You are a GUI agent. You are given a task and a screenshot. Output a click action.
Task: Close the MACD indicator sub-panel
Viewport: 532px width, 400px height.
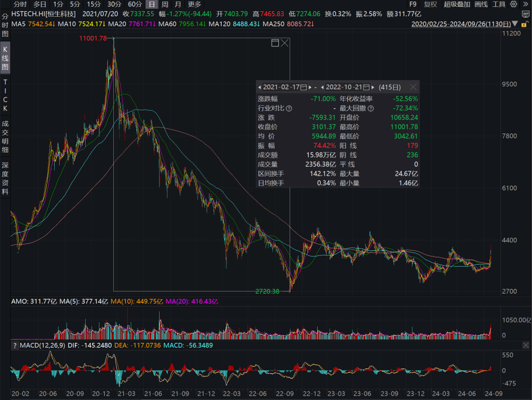526,345
